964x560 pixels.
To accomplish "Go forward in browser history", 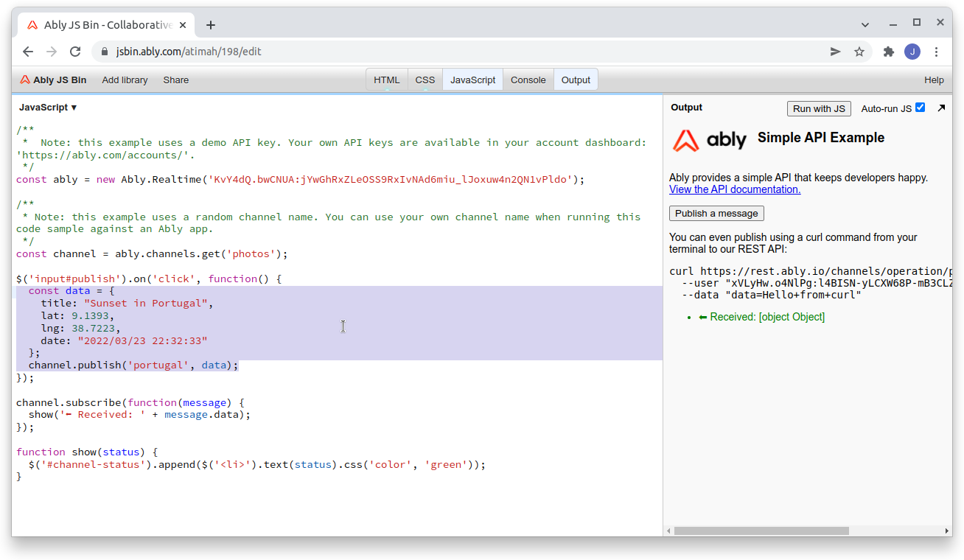I will click(52, 52).
